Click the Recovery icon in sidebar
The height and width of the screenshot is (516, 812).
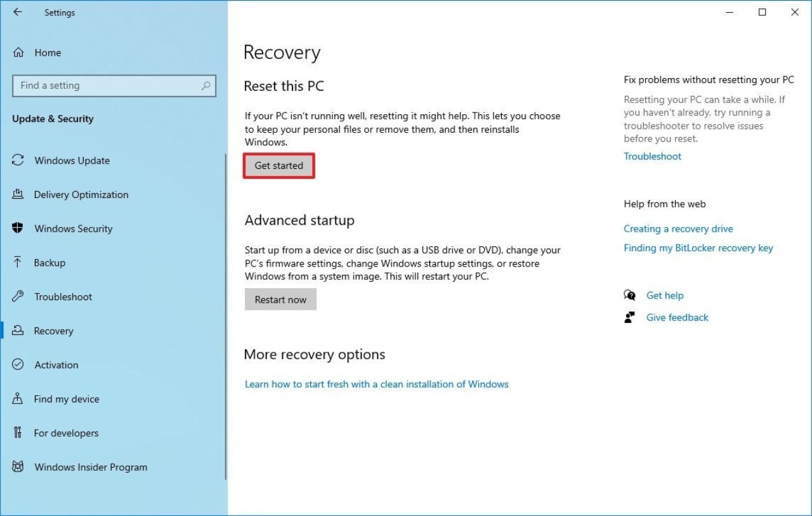click(18, 331)
